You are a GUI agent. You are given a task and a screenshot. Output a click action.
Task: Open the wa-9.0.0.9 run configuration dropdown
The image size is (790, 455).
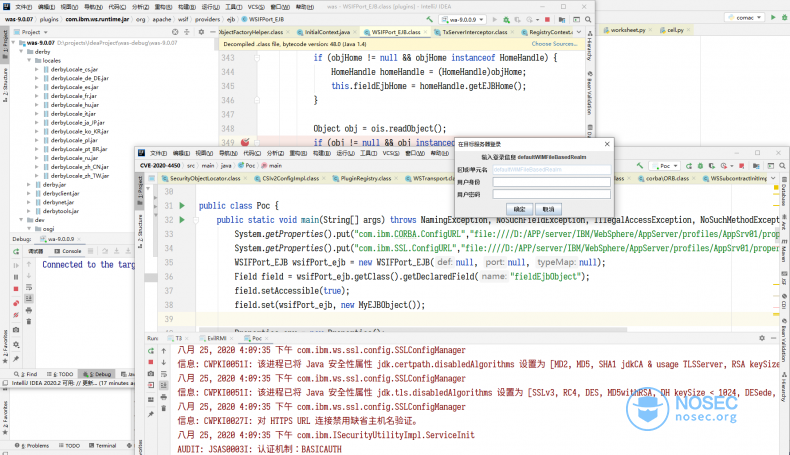point(463,20)
